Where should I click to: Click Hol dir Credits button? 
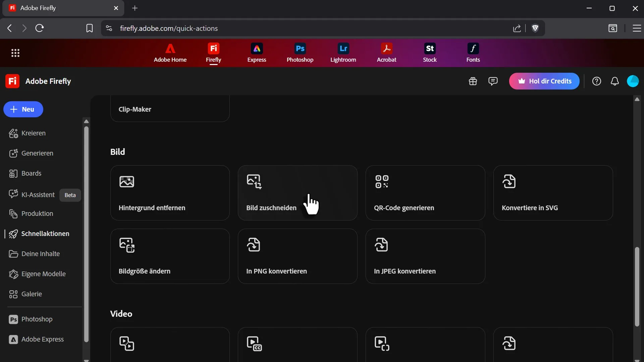(x=544, y=81)
